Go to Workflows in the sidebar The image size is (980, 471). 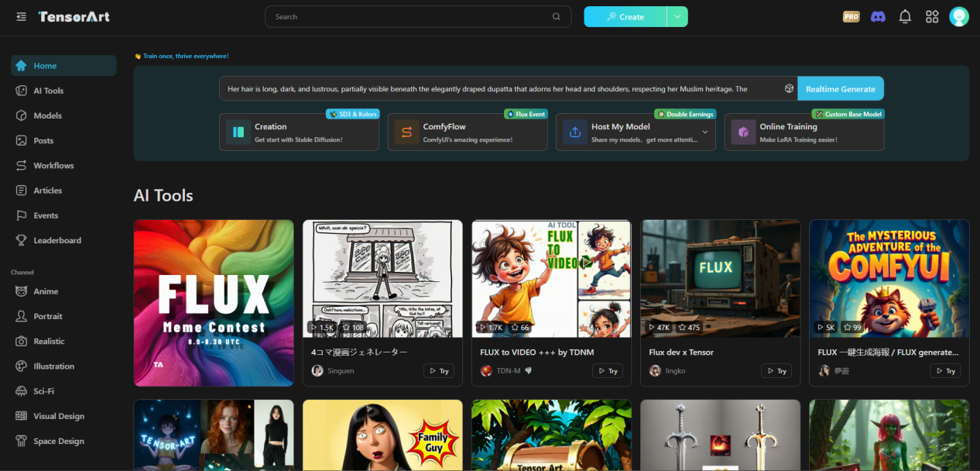(x=53, y=165)
